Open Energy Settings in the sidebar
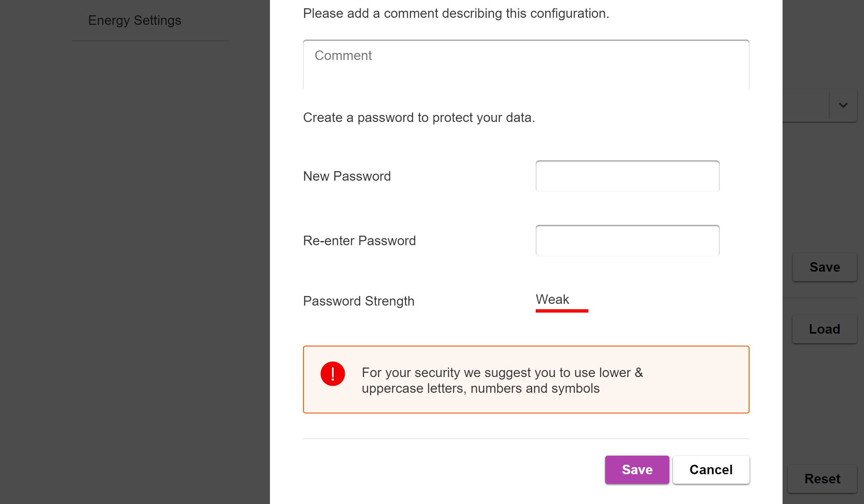 tap(134, 20)
